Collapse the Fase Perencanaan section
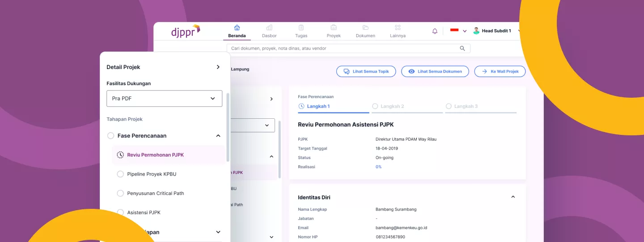This screenshot has width=644, height=242. tap(218, 136)
